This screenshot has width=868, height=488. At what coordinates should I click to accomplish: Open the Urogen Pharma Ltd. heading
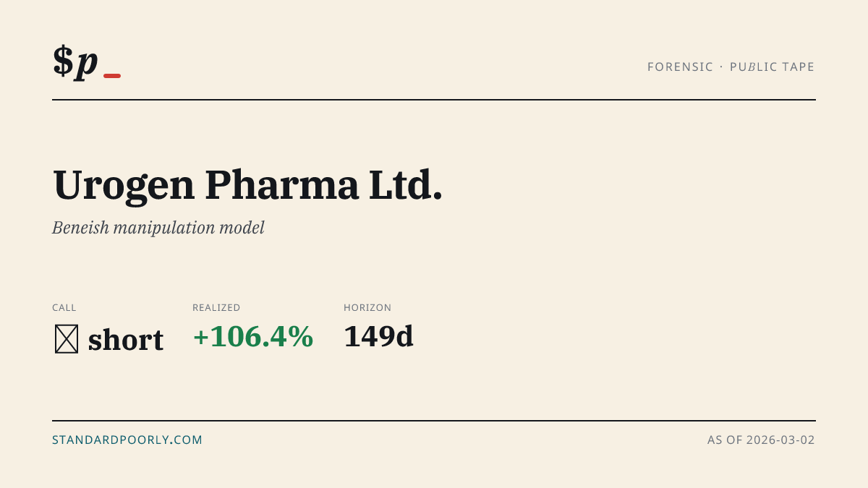point(247,185)
